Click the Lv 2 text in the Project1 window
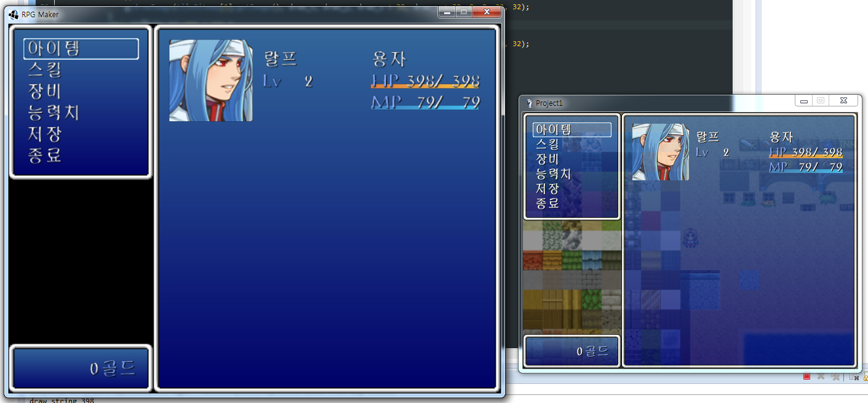 coord(712,152)
